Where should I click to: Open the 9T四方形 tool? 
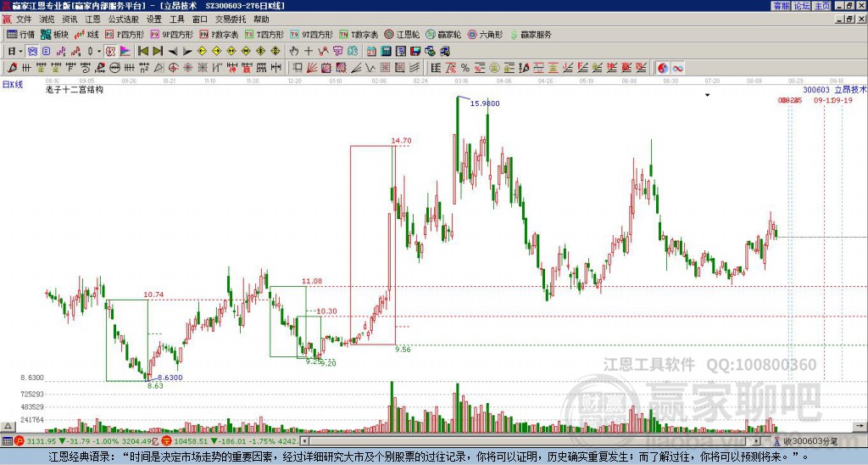coord(312,34)
